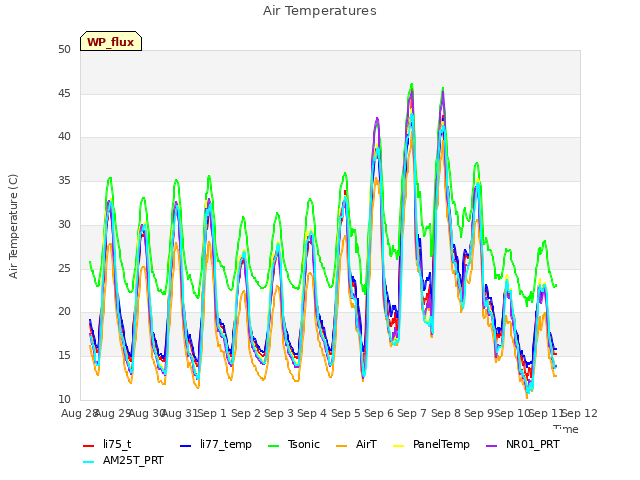Toggle the li75_t legend entry
This screenshot has height=480, width=640.
pos(107,444)
